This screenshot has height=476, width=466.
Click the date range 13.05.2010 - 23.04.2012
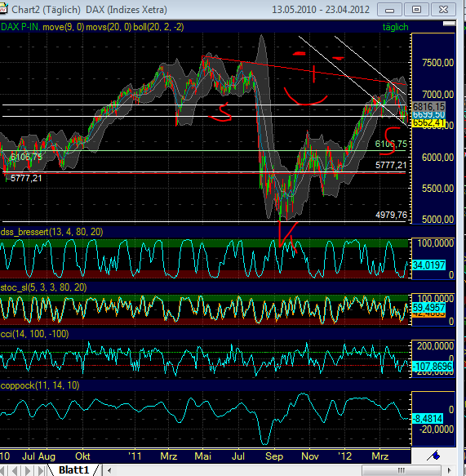321,10
